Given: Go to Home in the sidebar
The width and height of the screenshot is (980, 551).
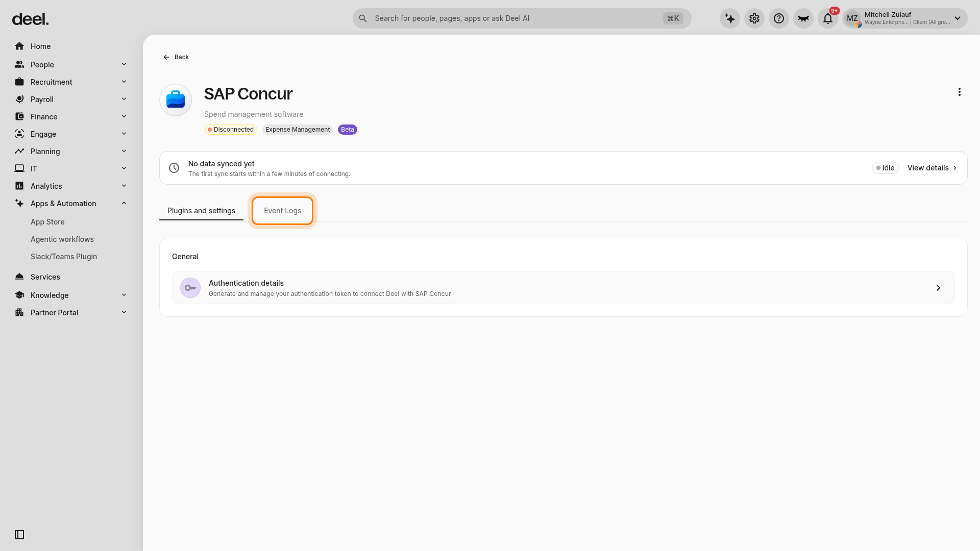Looking at the screenshot, I should click(x=70, y=46).
